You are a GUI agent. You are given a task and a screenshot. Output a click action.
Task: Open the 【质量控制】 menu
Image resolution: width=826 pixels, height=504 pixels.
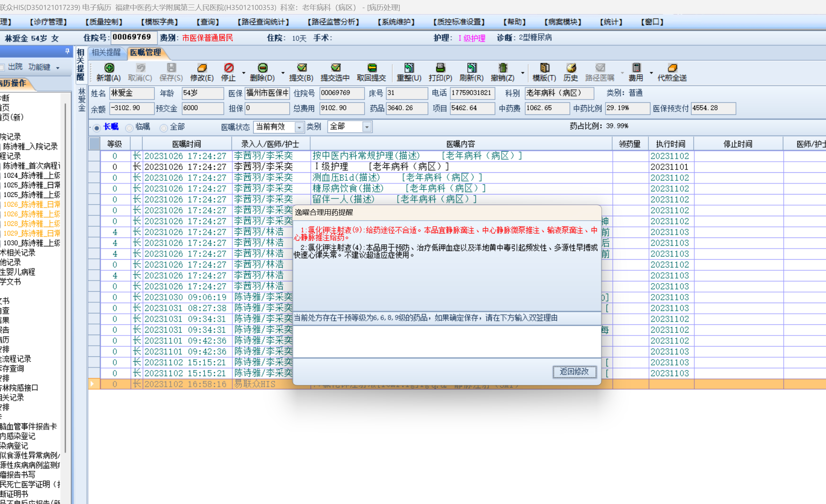point(104,22)
